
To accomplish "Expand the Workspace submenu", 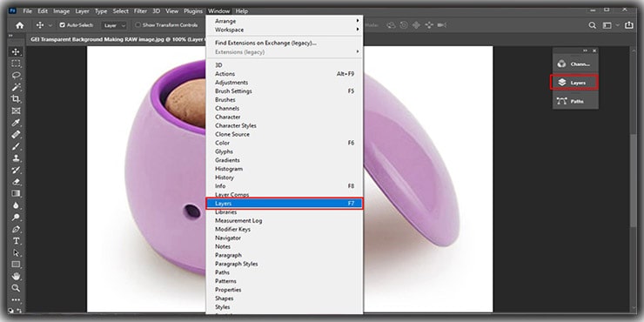I will pyautogui.click(x=285, y=30).
